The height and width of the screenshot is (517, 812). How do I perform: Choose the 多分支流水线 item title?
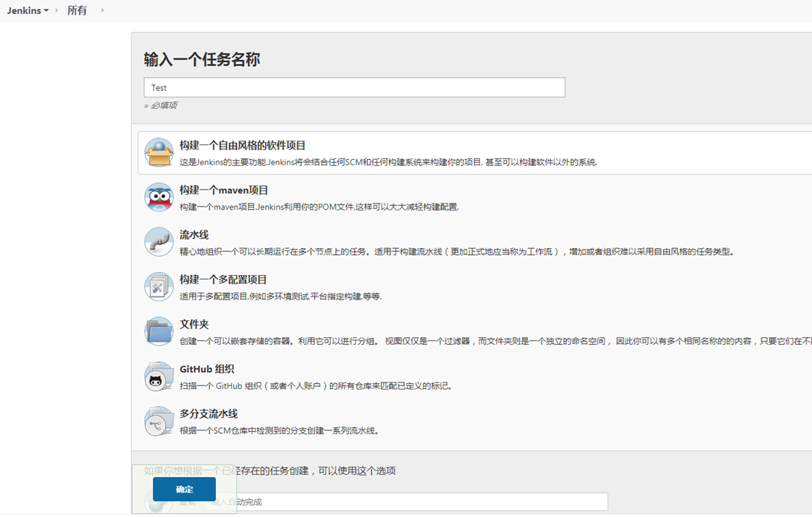click(209, 413)
